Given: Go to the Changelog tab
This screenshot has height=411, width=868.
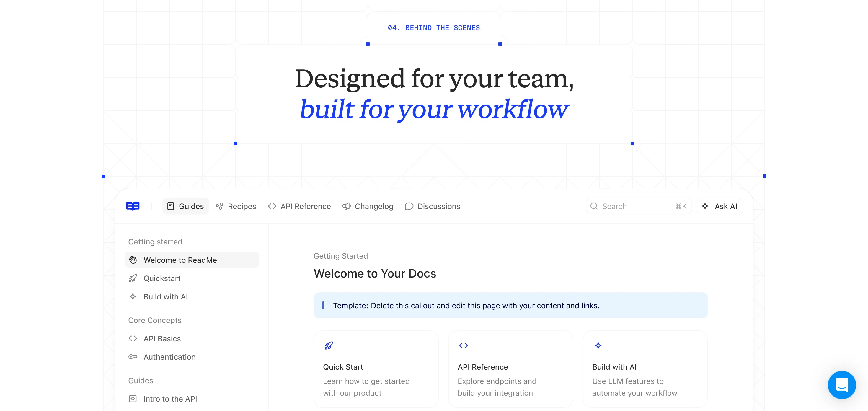Looking at the screenshot, I should pos(368,206).
